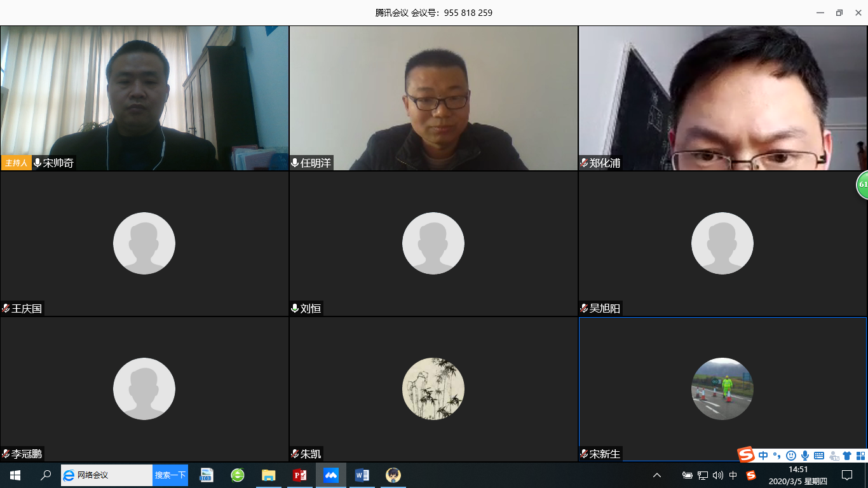Screen dimensions: 868x488
Task: Open the system volume speaker control
Action: pos(718,475)
